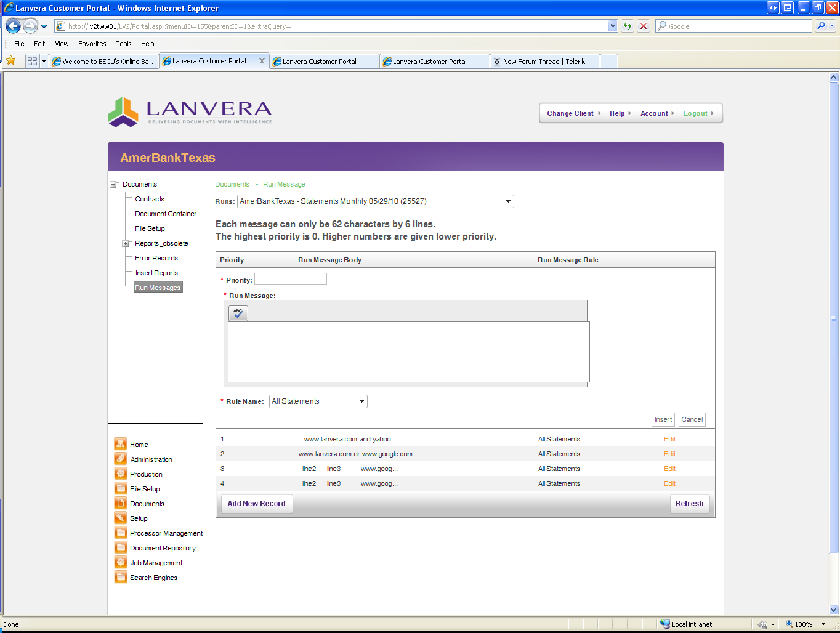Click the Document Repository folder icon
Image resolution: width=840 pixels, height=633 pixels.
121,547
